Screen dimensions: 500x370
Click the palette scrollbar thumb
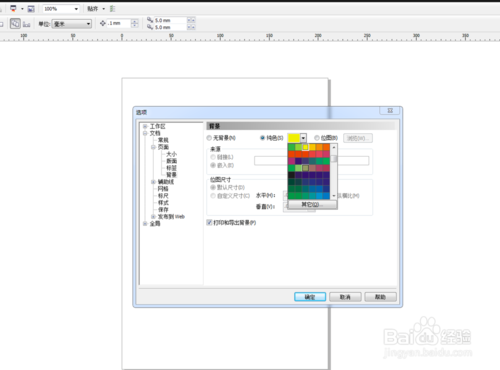point(334,159)
